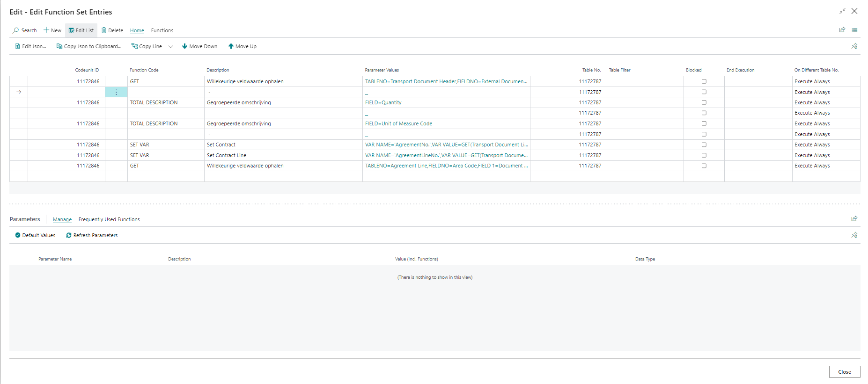This screenshot has width=868, height=384.
Task: Toggle Blocked for Set Contract Line row
Action: 704,155
